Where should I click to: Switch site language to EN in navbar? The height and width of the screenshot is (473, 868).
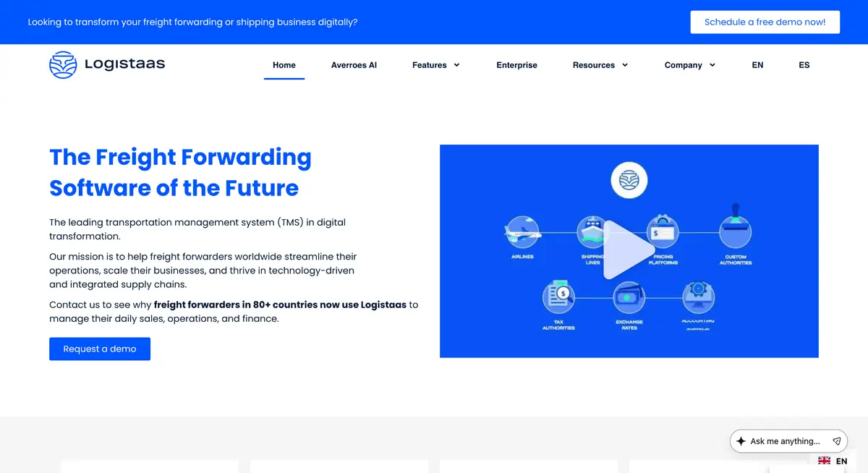tap(757, 65)
